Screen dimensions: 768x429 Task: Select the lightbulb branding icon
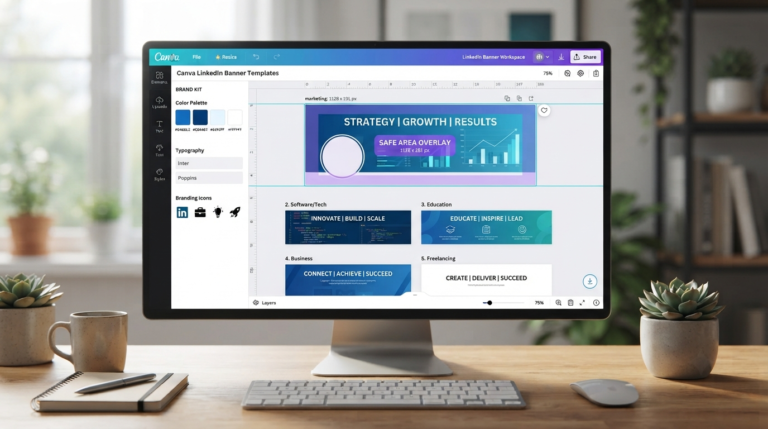[217, 212]
